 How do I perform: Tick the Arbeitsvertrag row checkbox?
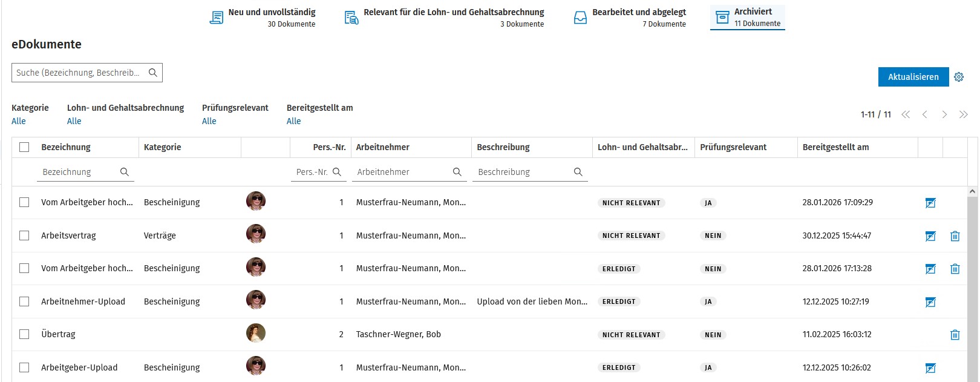click(24, 235)
